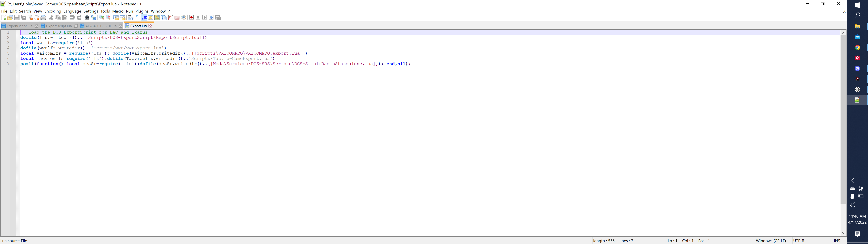
Task: Open the Encoding menu
Action: click(53, 11)
